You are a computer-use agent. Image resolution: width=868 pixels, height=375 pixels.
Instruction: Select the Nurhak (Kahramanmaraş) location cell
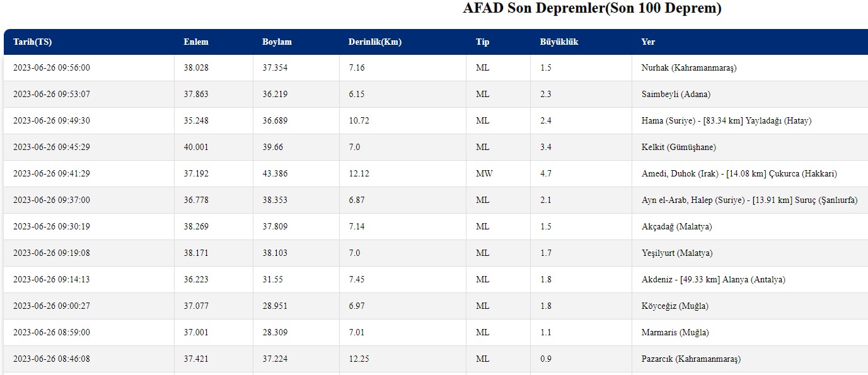688,68
